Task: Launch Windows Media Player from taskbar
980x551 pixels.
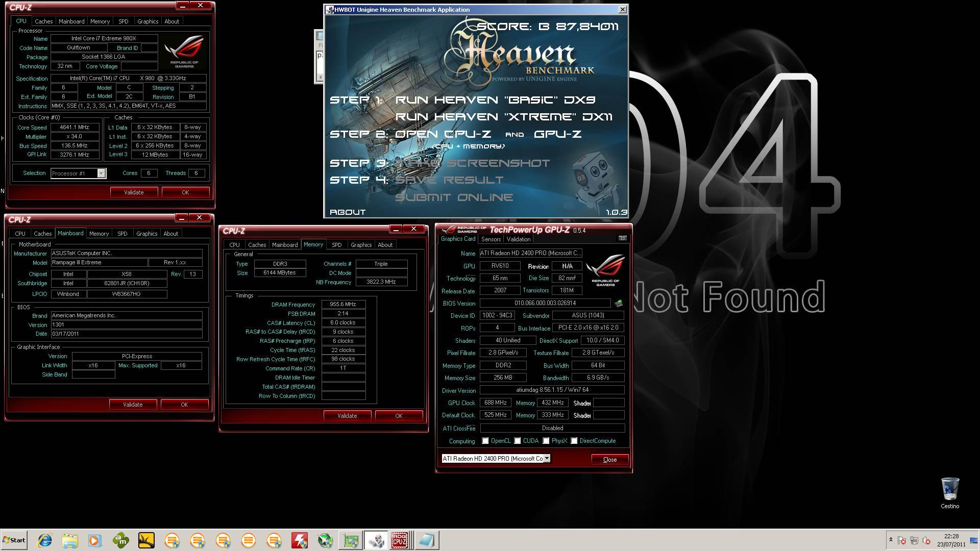Action: click(95, 540)
